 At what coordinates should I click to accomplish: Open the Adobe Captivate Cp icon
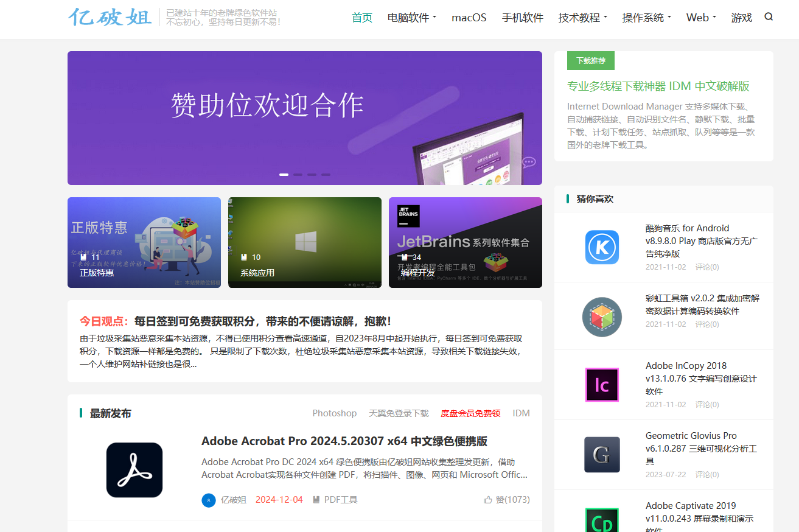coord(602,520)
